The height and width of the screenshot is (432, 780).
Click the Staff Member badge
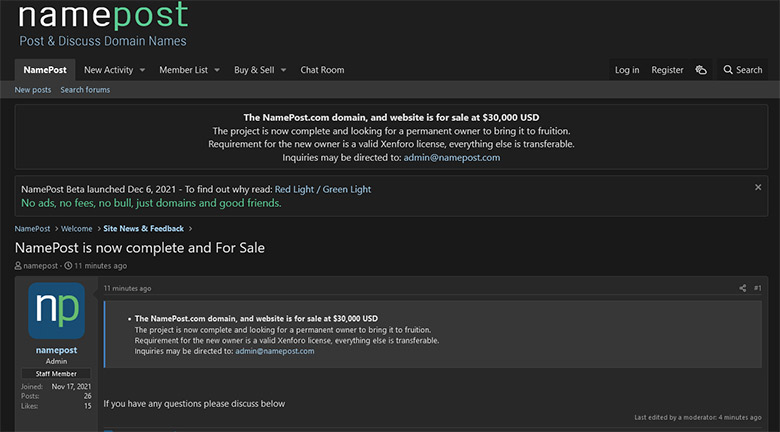coord(56,374)
